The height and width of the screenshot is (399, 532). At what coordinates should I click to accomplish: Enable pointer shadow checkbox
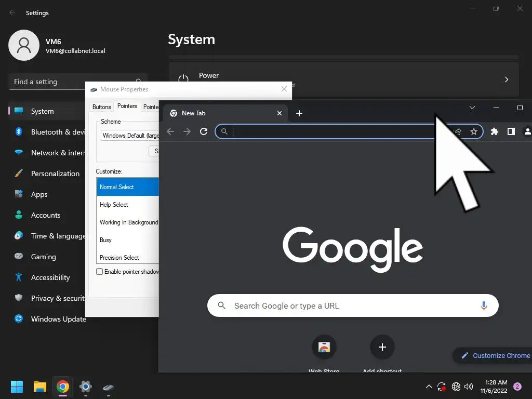point(99,271)
